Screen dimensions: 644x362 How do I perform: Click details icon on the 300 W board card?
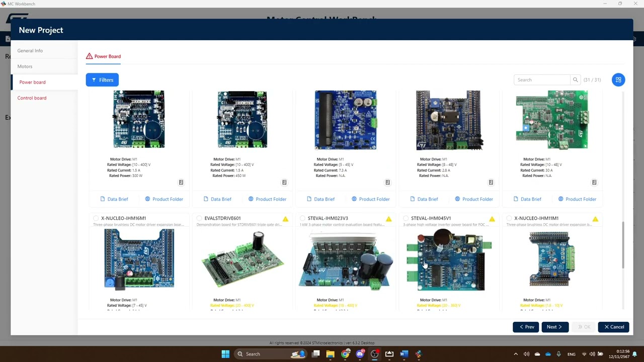(x=181, y=183)
